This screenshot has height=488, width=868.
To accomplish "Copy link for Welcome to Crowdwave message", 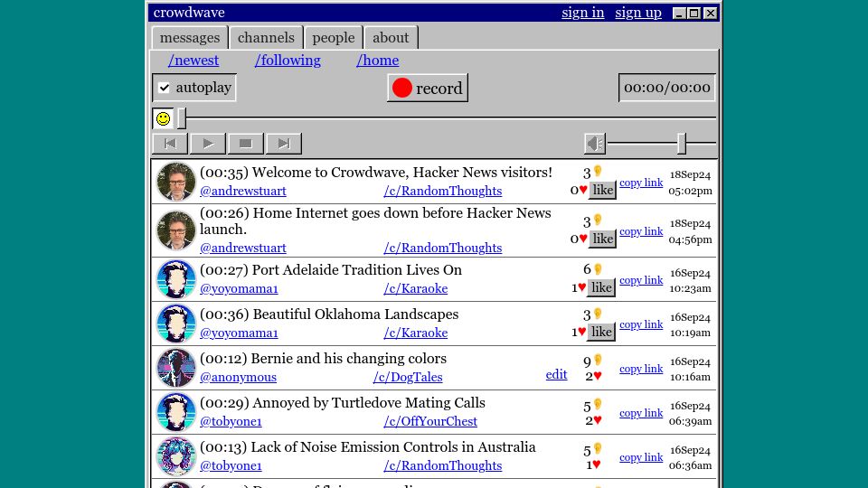I will (641, 183).
